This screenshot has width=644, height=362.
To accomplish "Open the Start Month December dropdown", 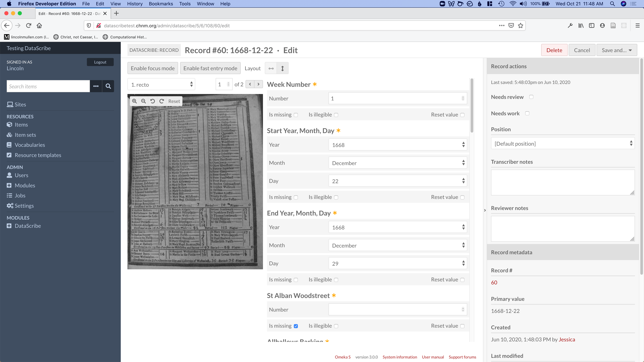I will coord(397,163).
